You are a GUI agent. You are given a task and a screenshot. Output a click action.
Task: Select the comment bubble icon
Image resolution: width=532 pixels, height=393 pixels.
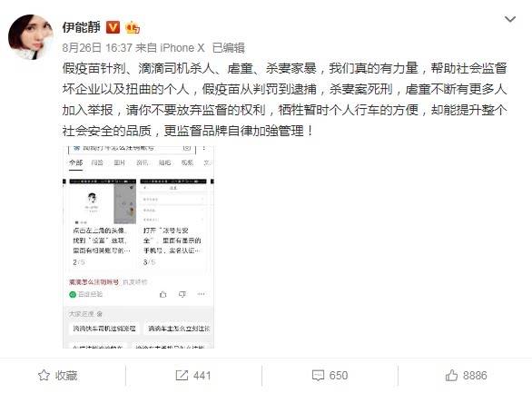tap(318, 376)
